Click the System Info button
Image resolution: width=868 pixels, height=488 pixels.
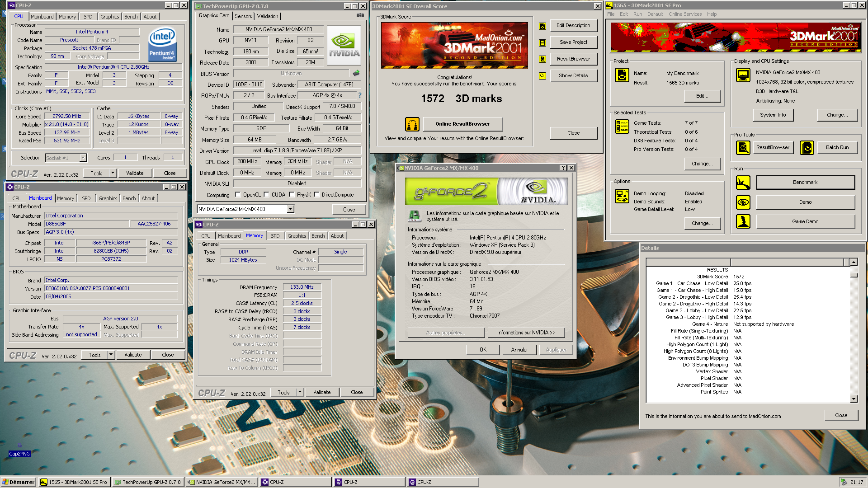click(773, 115)
